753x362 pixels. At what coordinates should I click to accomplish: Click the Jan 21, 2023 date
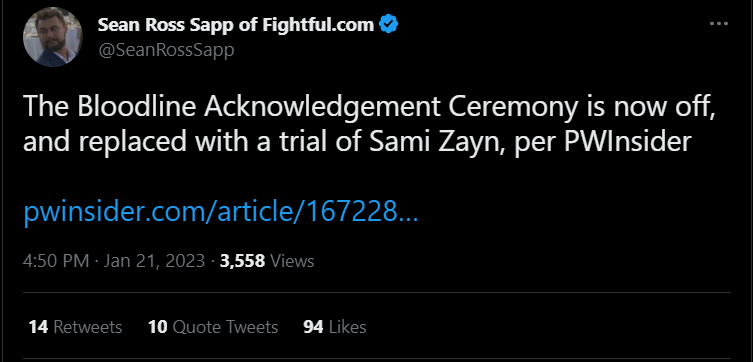pos(154,261)
